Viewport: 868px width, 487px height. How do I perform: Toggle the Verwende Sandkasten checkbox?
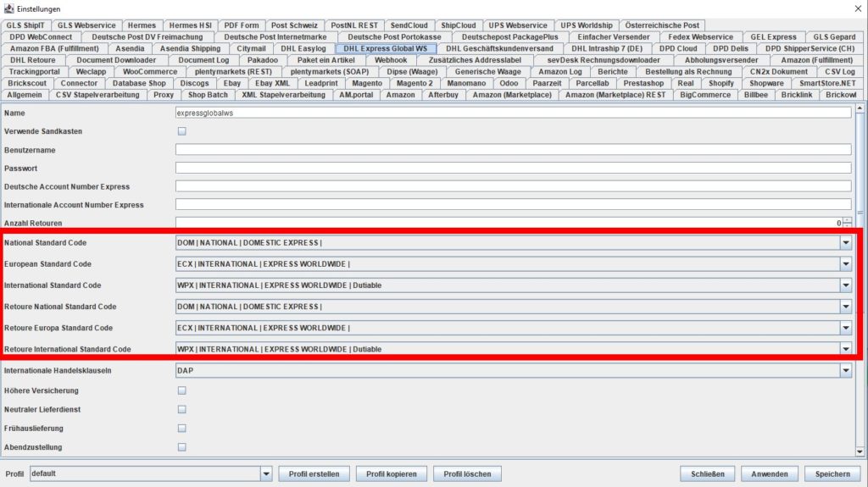tap(182, 131)
